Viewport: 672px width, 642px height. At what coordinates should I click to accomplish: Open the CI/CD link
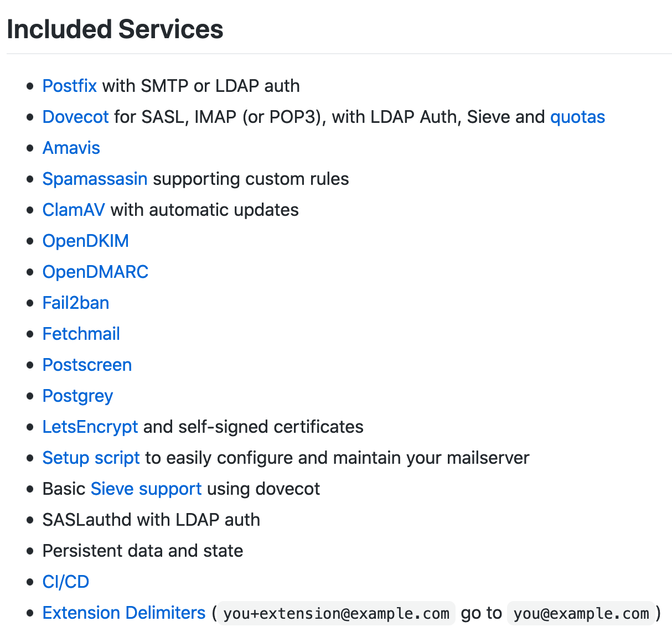click(x=66, y=582)
